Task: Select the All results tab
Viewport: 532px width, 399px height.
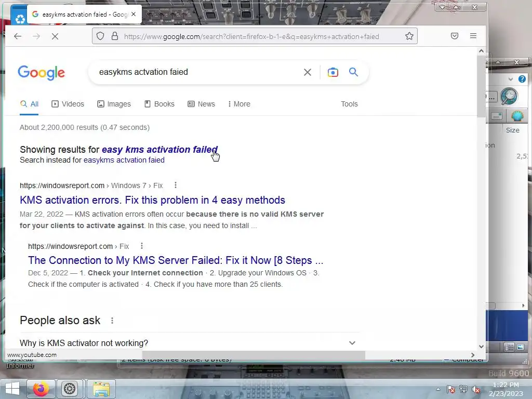Action: (x=29, y=104)
